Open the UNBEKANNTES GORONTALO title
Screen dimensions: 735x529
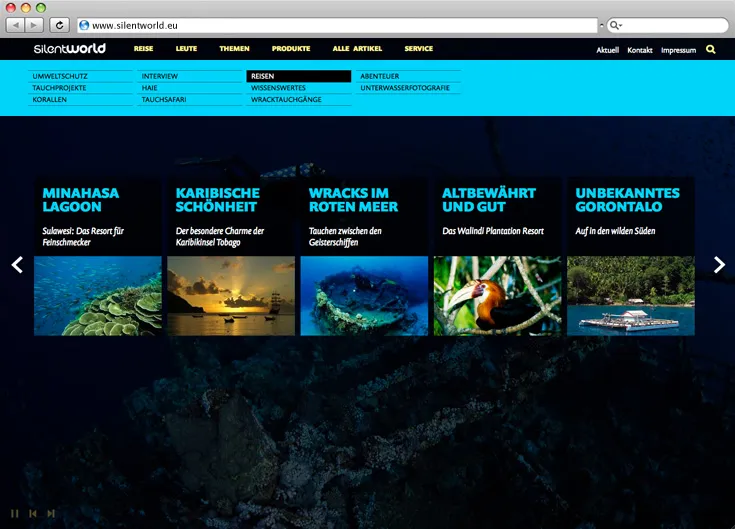(x=628, y=200)
